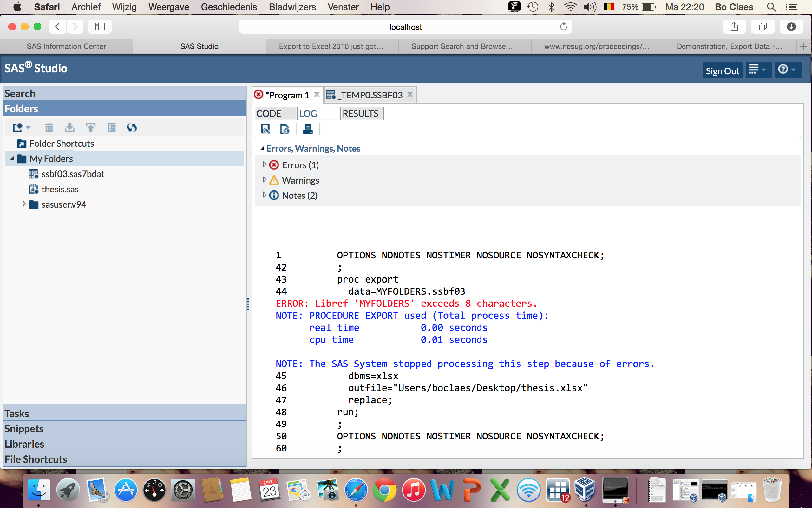Open the Tasks panel section

(x=124, y=413)
